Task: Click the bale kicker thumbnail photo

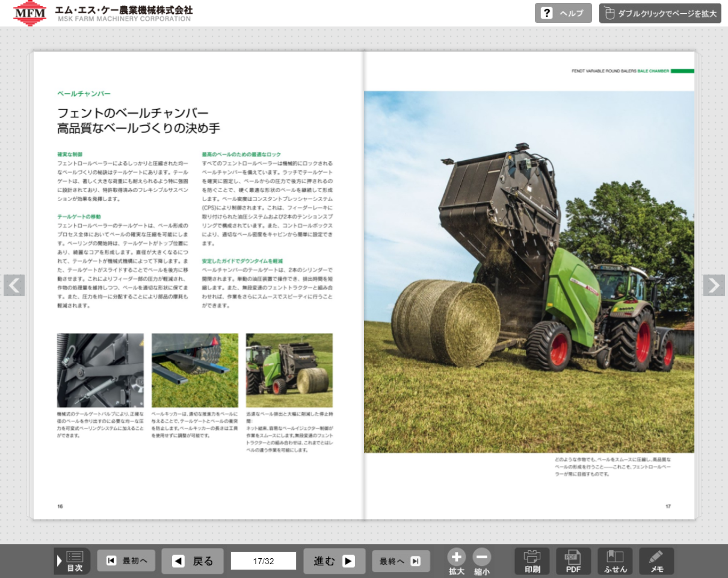Action: [195, 370]
